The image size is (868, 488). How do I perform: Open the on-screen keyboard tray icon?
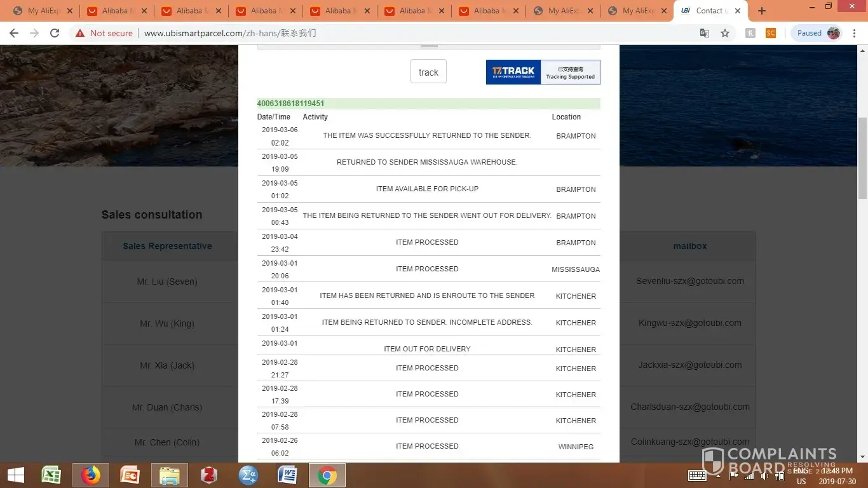(697, 475)
